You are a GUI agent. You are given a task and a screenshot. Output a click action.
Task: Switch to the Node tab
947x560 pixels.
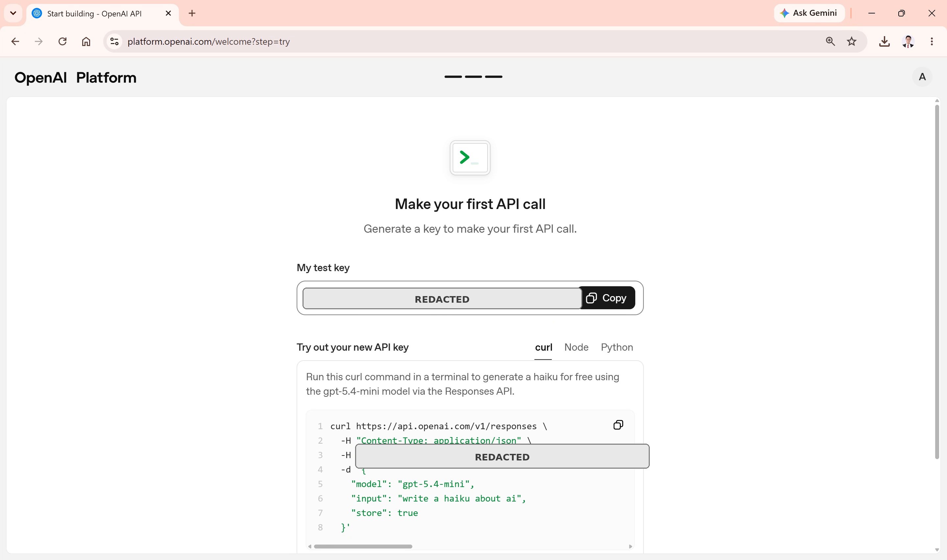(576, 347)
